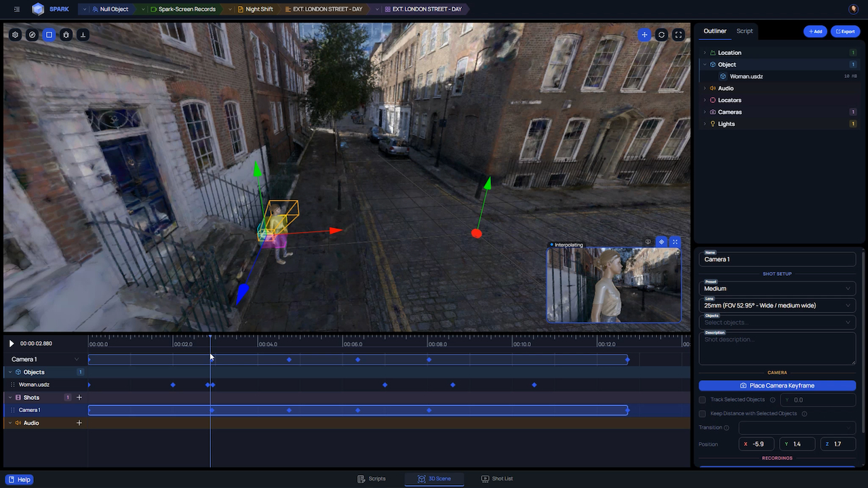Click the download icon in viewport toolbar
The width and height of the screenshot is (868, 488).
click(83, 35)
